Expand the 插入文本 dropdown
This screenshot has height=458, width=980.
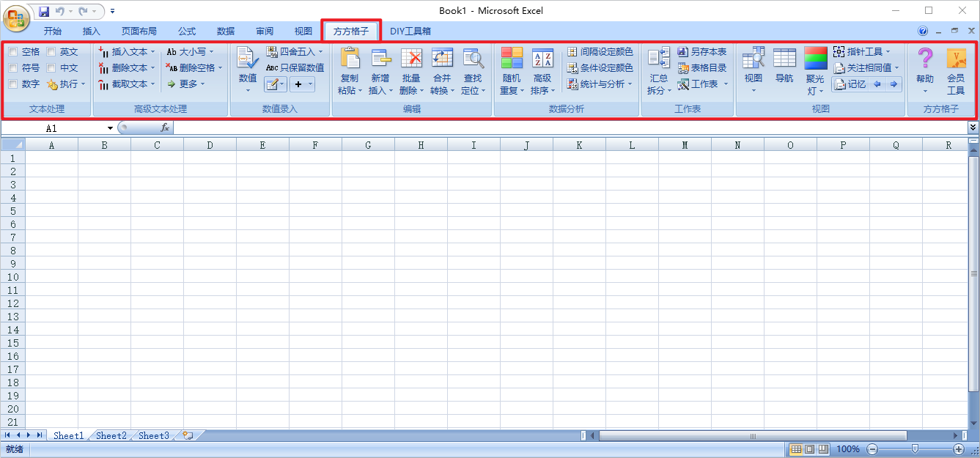[x=152, y=52]
